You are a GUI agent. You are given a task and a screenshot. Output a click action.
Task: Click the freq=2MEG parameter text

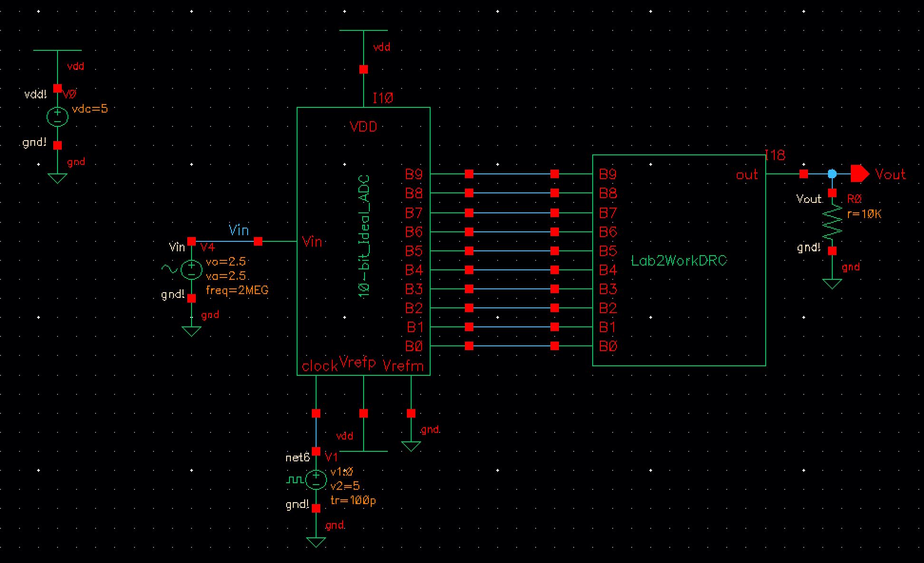pos(237,290)
